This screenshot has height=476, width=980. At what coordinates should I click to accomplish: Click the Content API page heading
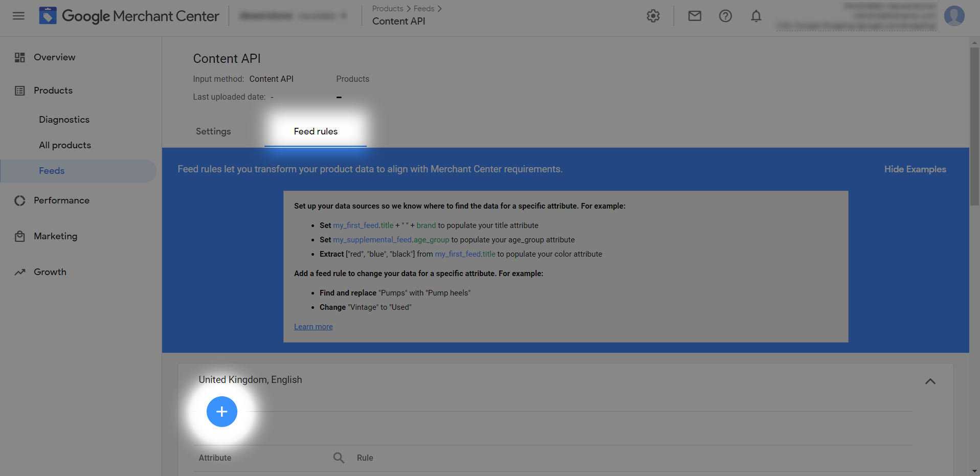pos(227,59)
